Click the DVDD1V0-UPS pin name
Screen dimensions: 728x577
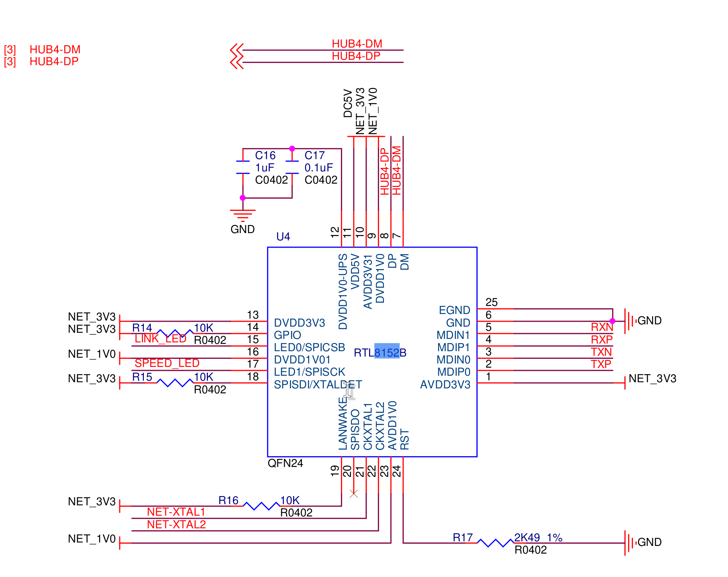coord(343,291)
